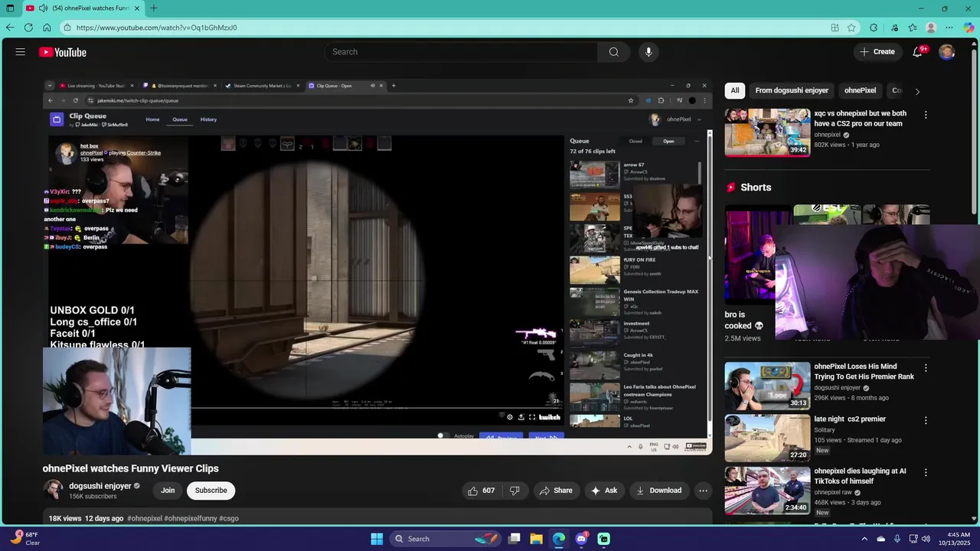Screen dimensions: 980x551
Task: Open xqc vs ohnepixel video thumbnail
Action: [767, 132]
